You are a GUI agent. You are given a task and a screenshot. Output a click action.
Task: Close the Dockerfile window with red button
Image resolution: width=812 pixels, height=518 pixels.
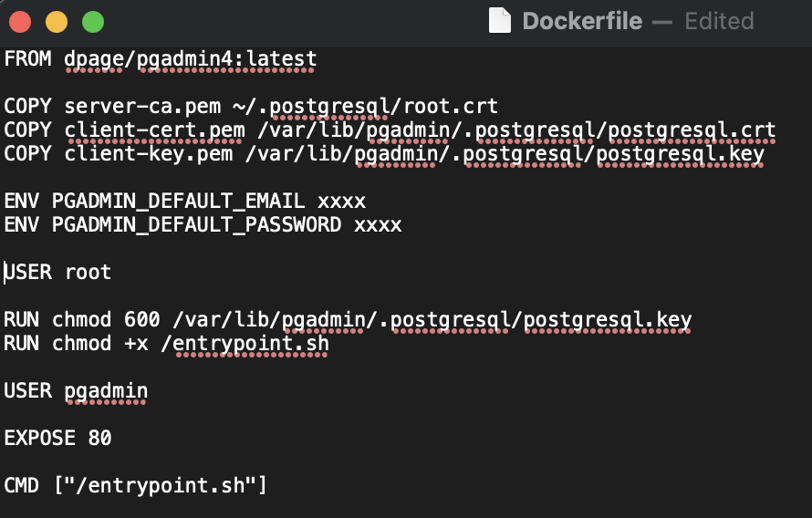click(20, 22)
